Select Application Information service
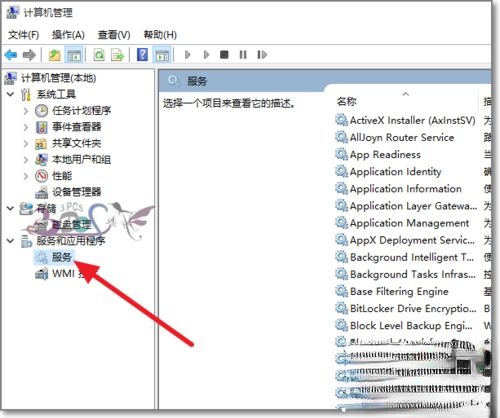Viewport: 500px width, 418px height. 406,189
